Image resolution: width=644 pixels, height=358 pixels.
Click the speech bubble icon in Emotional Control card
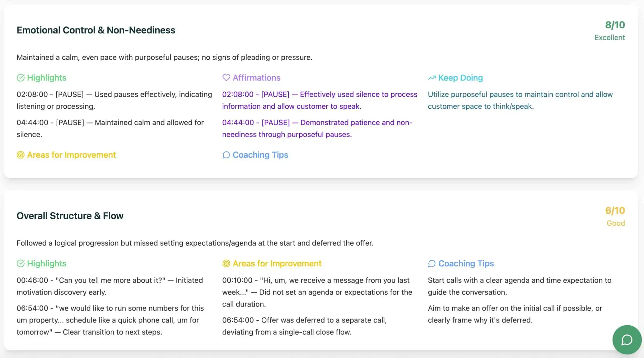(226, 155)
